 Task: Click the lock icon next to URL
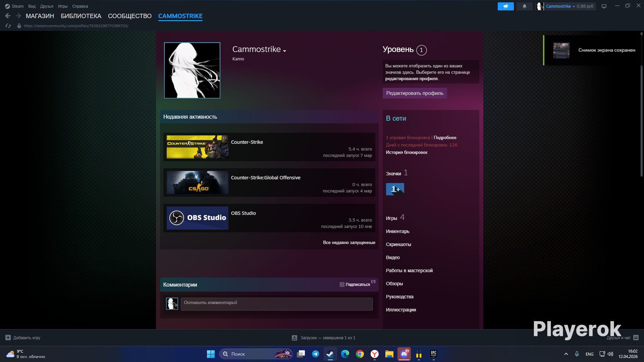coord(19,26)
